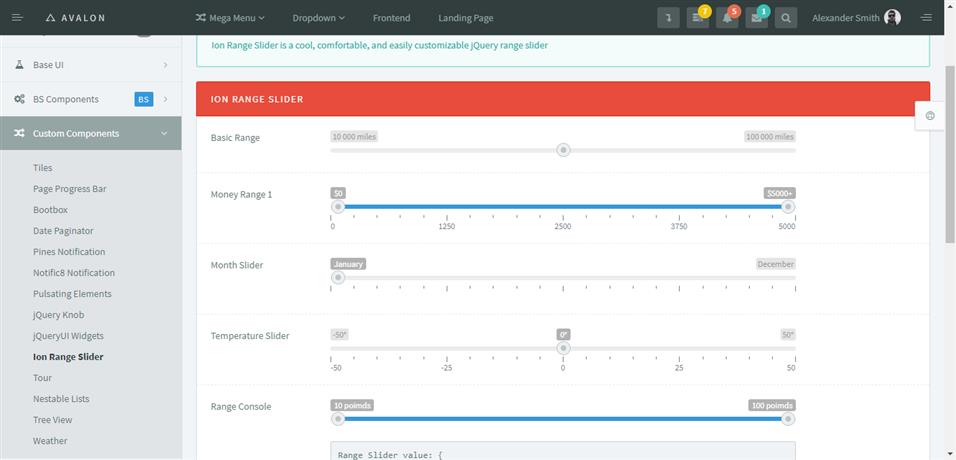Toggle the left sidebar hamburger menu
The image size is (956, 460).
click(x=17, y=18)
